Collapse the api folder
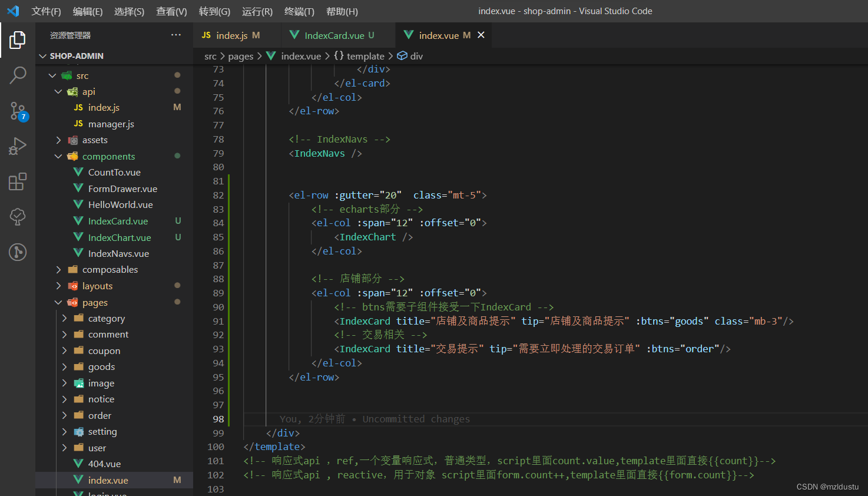Screen dimensions: 868x496 coord(58,91)
